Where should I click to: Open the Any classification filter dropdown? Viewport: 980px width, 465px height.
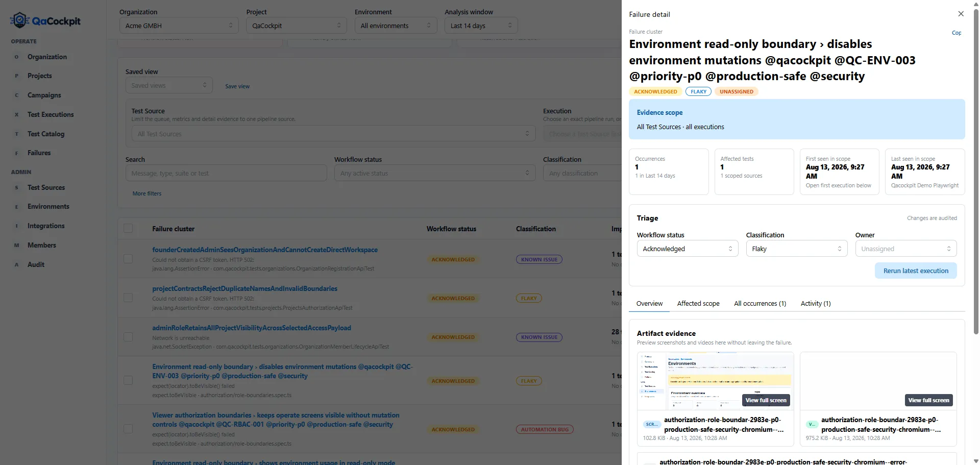pos(582,173)
